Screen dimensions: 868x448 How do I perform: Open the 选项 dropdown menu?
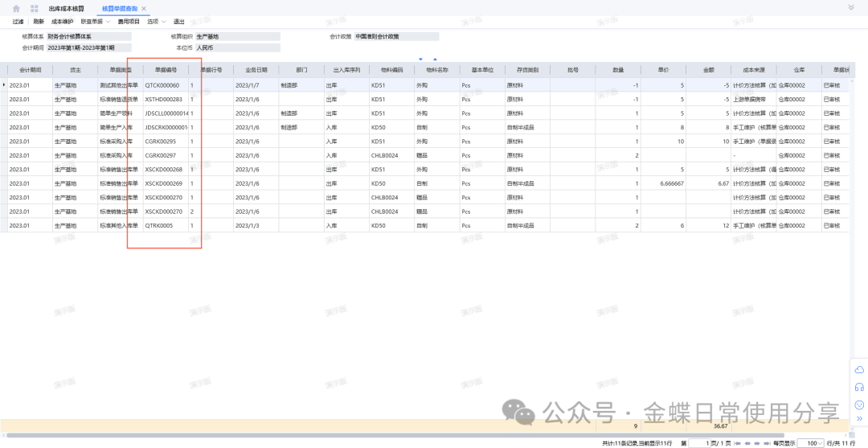click(x=156, y=22)
